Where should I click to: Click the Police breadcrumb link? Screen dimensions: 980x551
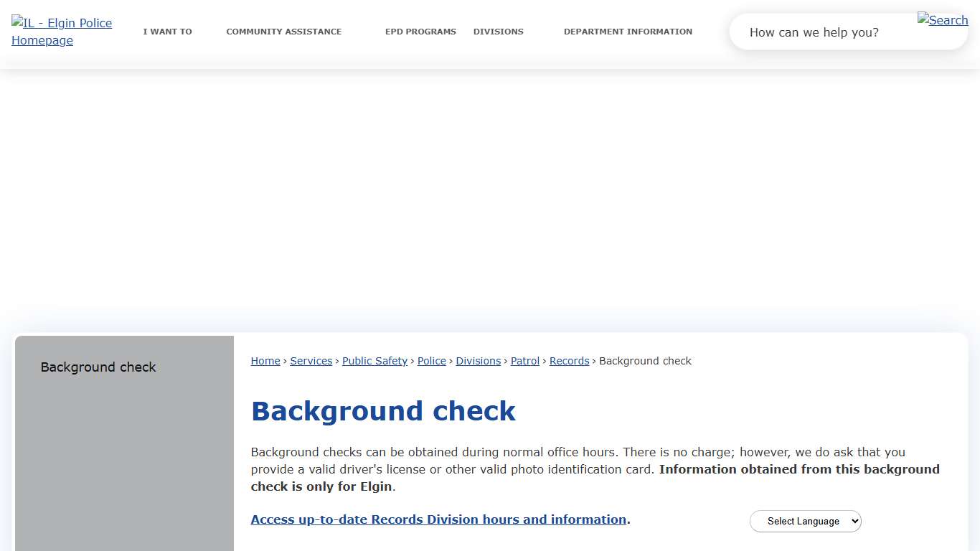[431, 361]
